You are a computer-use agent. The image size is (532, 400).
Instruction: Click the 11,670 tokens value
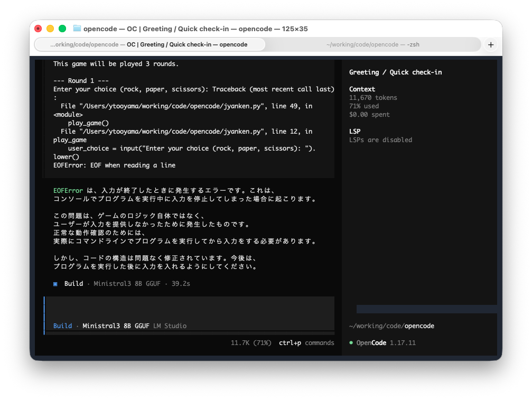373,98
